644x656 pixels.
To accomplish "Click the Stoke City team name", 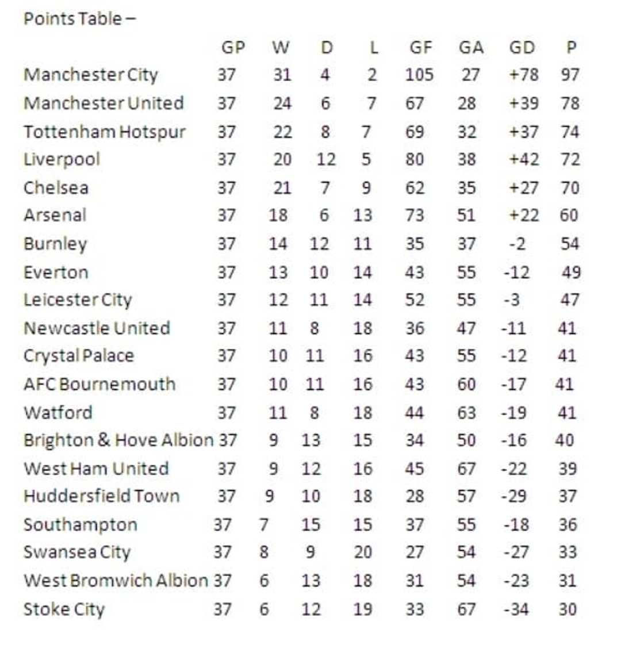I will (63, 609).
